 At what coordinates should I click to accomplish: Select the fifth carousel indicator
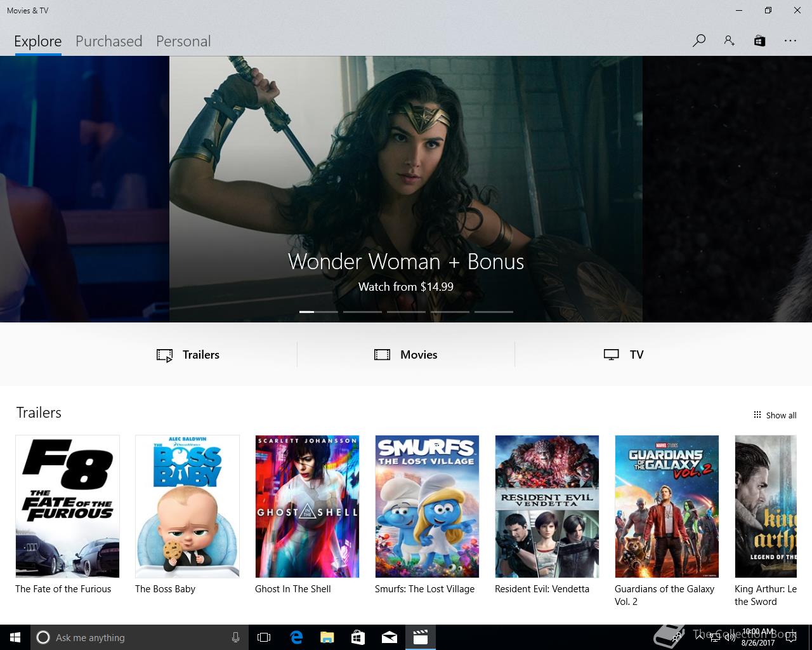(x=494, y=312)
